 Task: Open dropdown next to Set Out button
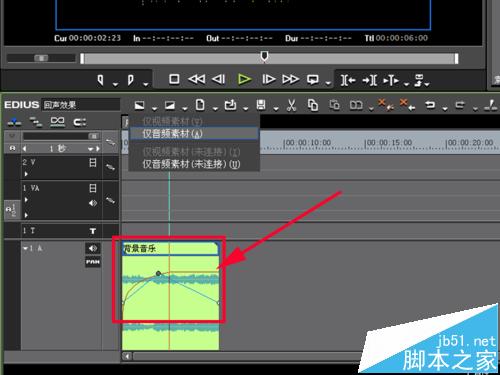[x=146, y=84]
